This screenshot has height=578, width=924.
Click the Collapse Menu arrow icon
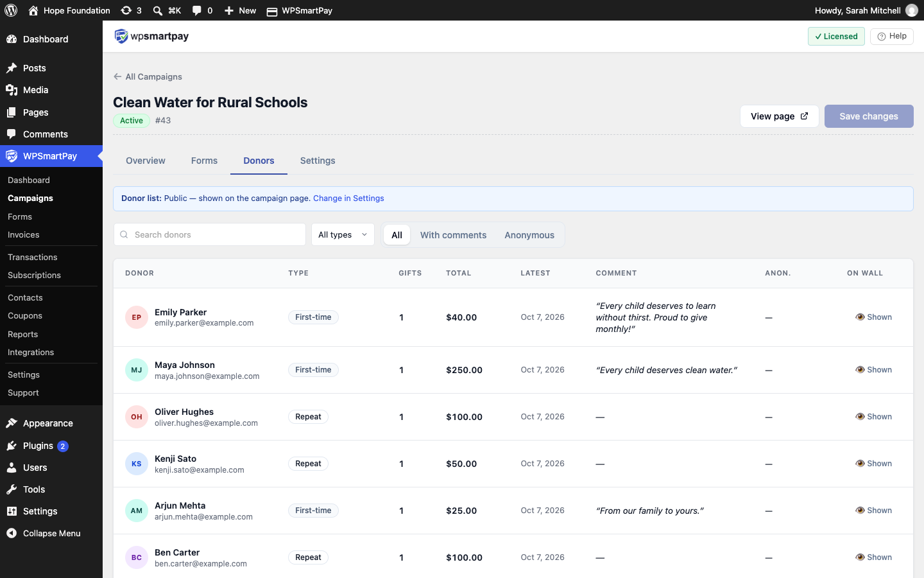click(12, 533)
